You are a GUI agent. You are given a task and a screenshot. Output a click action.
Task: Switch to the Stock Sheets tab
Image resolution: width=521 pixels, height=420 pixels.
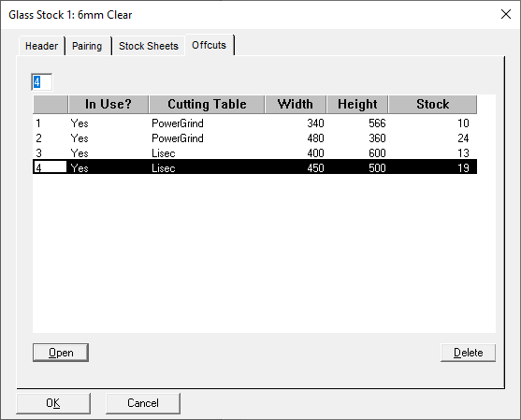(149, 46)
